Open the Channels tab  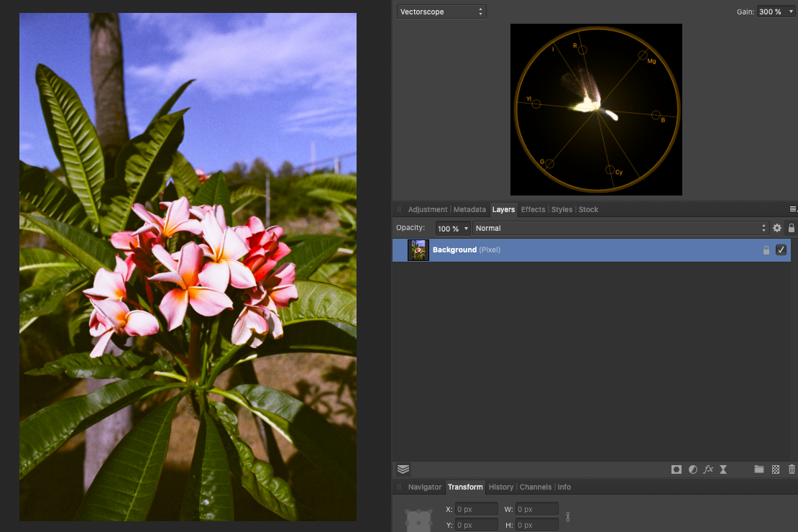click(x=536, y=487)
